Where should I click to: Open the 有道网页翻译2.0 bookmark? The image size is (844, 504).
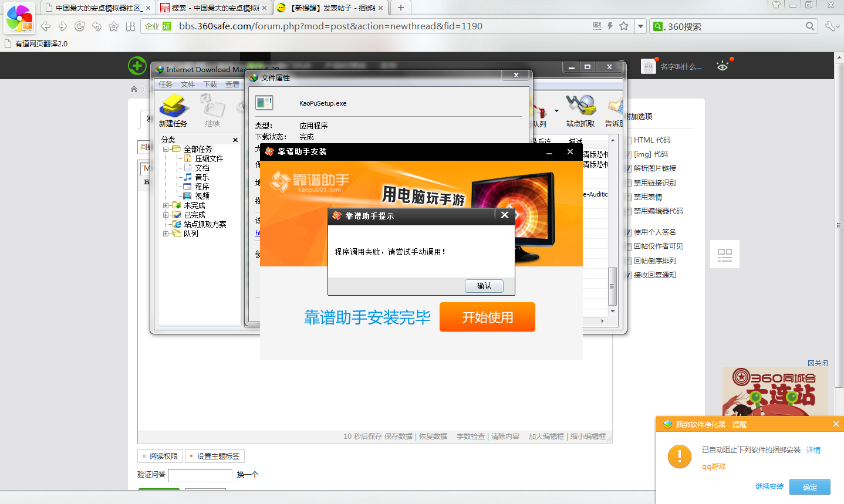pos(36,44)
